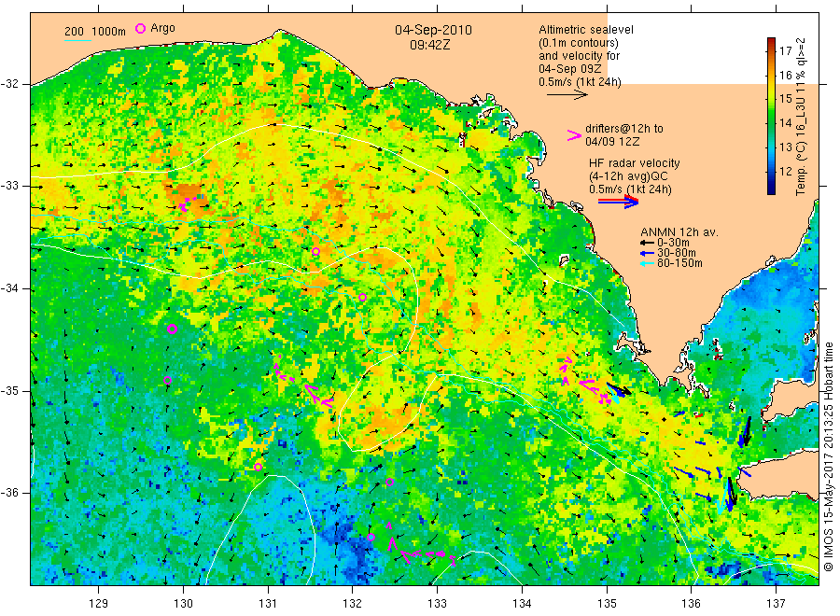Image resolution: width=840 pixels, height=616 pixels.
Task: Click the black 0-30m ANMN legend arrow
Action: tap(647, 243)
